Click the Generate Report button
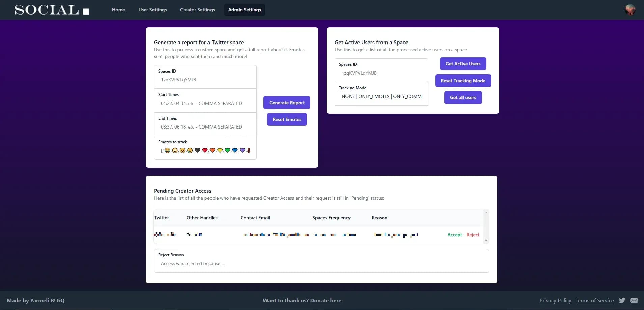This screenshot has width=644, height=310. 286,103
